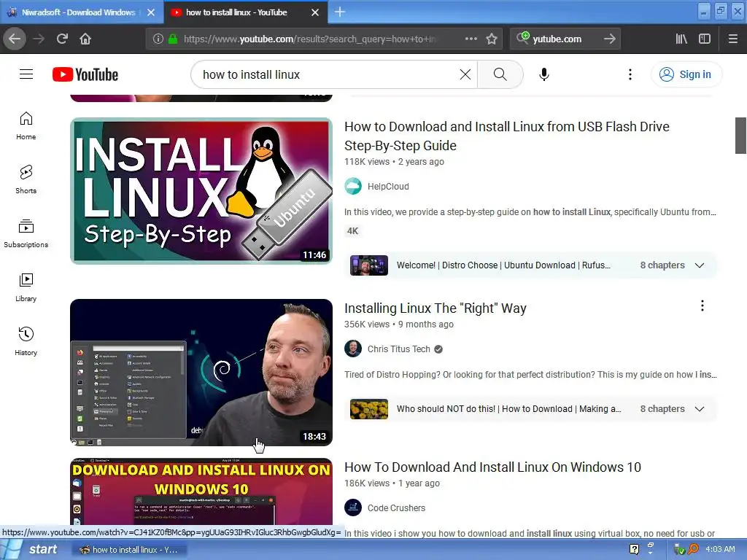Click the question-mark tray icon
The image size is (747, 560).
[634, 549]
